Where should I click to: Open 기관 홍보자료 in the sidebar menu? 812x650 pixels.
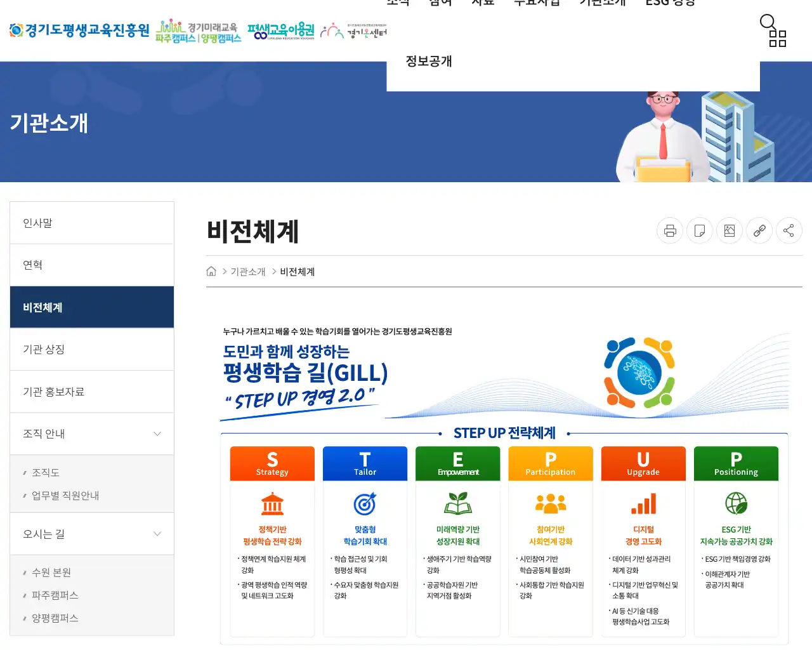[92, 392]
